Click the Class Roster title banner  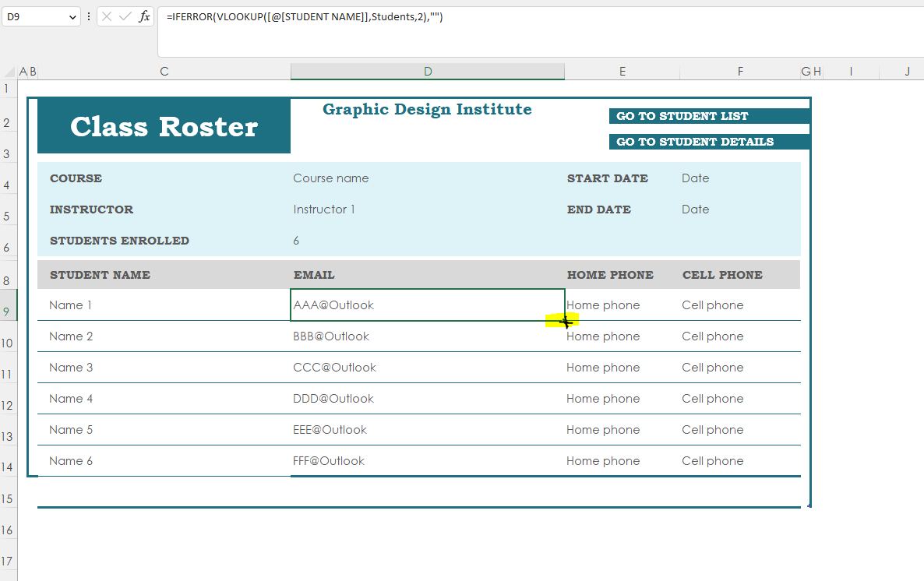(164, 125)
